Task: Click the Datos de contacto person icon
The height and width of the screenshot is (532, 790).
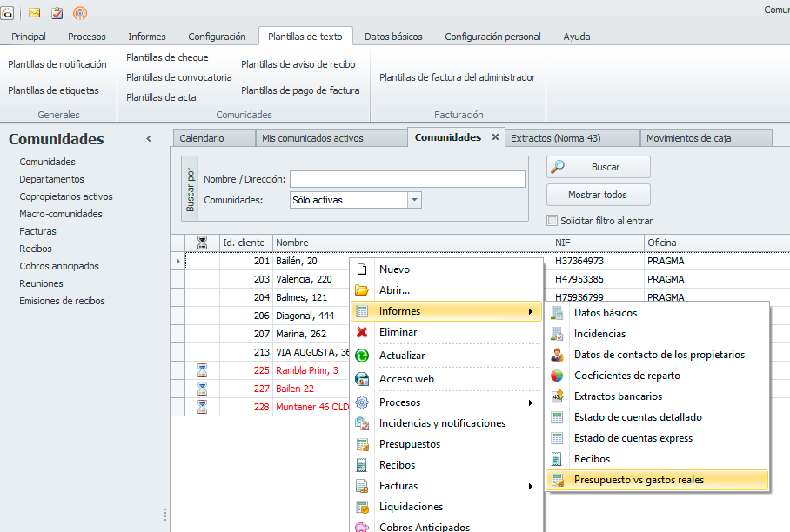Action: coord(558,355)
